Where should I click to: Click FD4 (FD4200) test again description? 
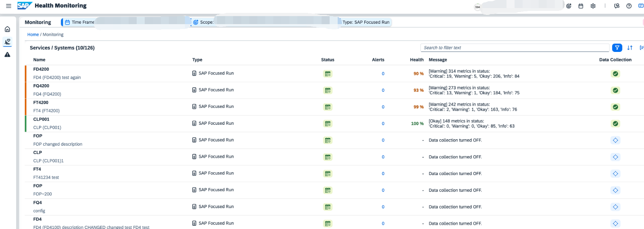[x=57, y=78]
